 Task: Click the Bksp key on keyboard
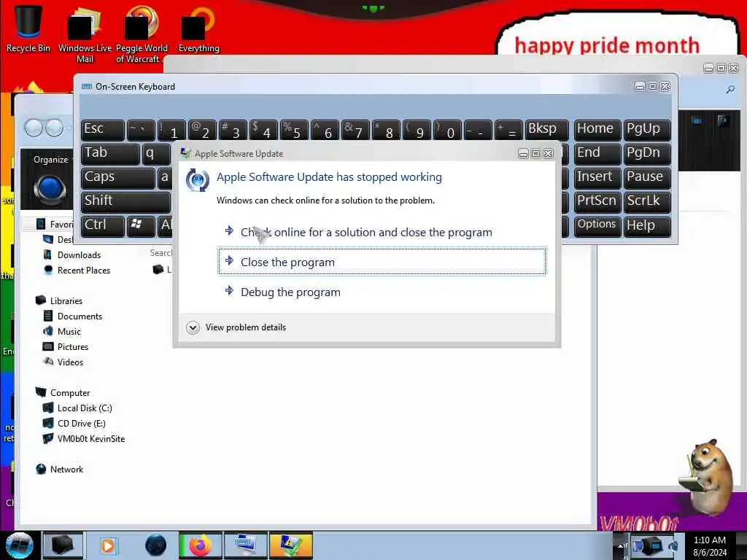[x=547, y=130]
